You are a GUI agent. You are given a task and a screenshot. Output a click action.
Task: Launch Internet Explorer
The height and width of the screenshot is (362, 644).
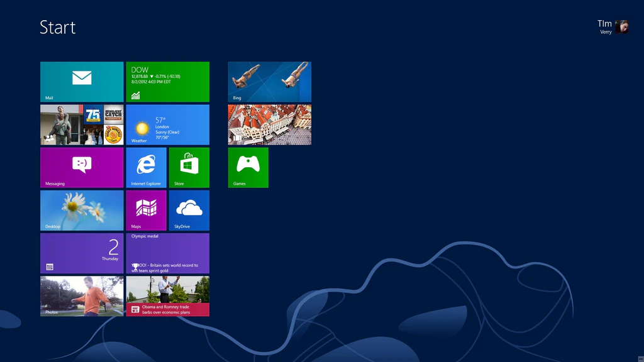146,167
